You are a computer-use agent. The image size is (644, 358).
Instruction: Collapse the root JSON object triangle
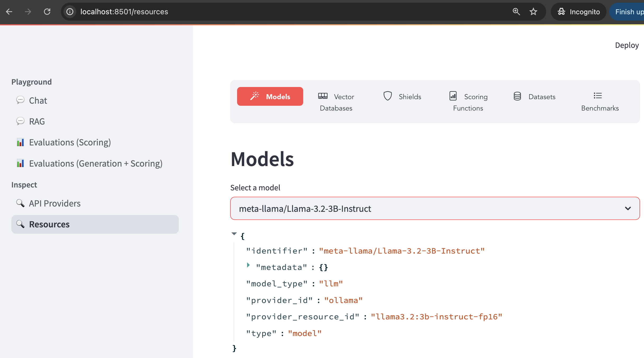[234, 234]
